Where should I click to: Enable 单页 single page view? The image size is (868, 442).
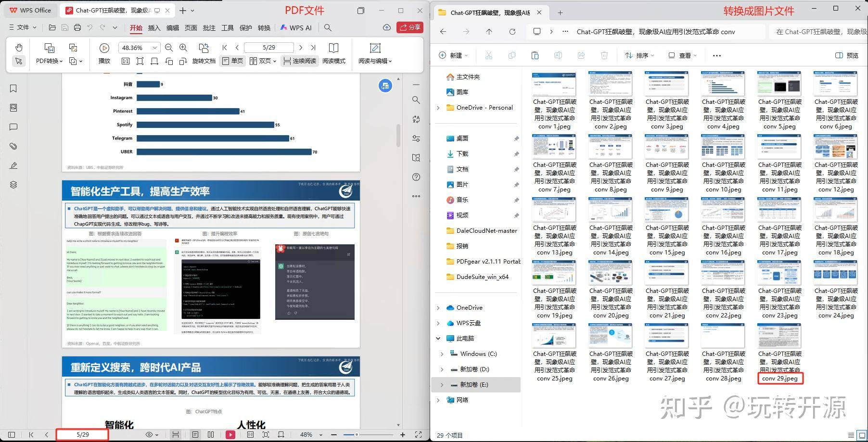point(232,61)
